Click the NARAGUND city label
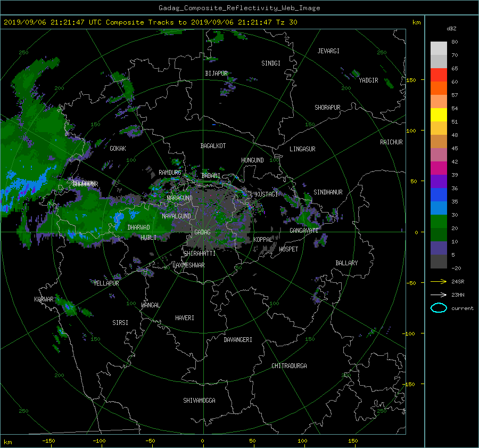The height and width of the screenshot is (448, 479). pos(180,198)
